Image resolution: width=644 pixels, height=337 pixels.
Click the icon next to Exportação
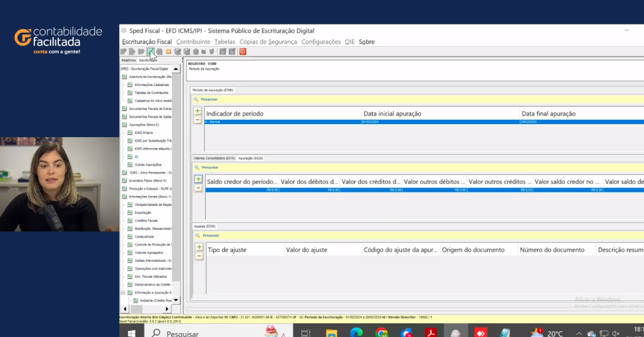pos(130,213)
